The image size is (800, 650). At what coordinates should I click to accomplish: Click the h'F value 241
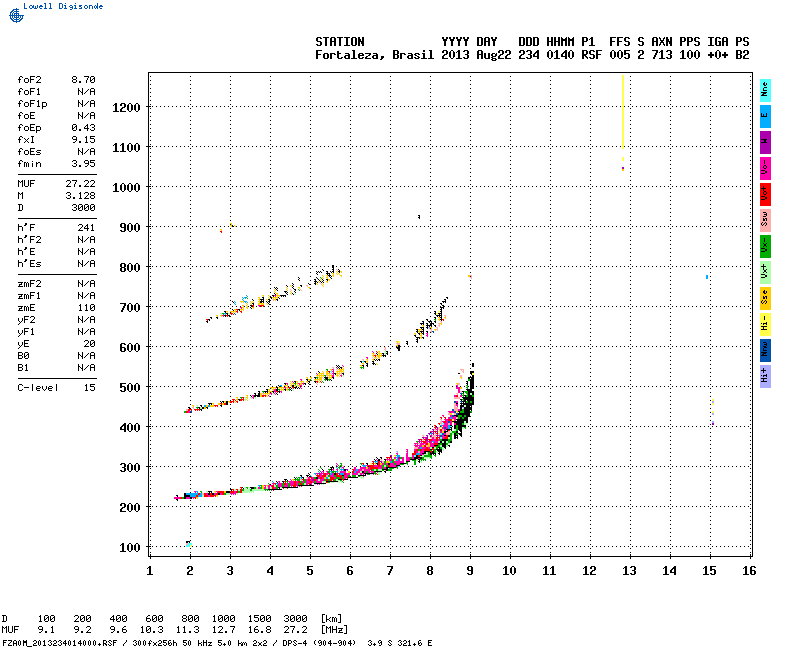pyautogui.click(x=86, y=228)
